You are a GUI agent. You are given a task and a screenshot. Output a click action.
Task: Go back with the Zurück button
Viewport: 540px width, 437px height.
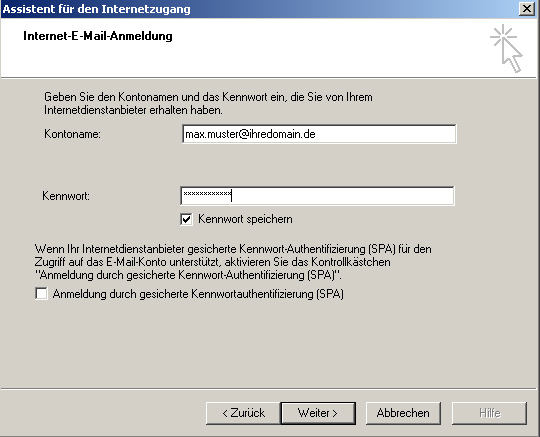[x=243, y=413]
